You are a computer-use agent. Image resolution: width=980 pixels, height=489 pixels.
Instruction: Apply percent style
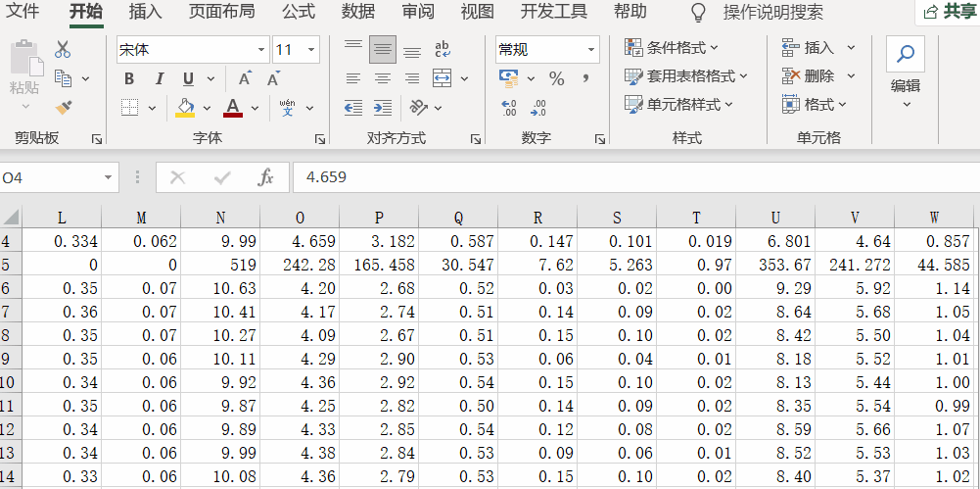pyautogui.click(x=556, y=78)
